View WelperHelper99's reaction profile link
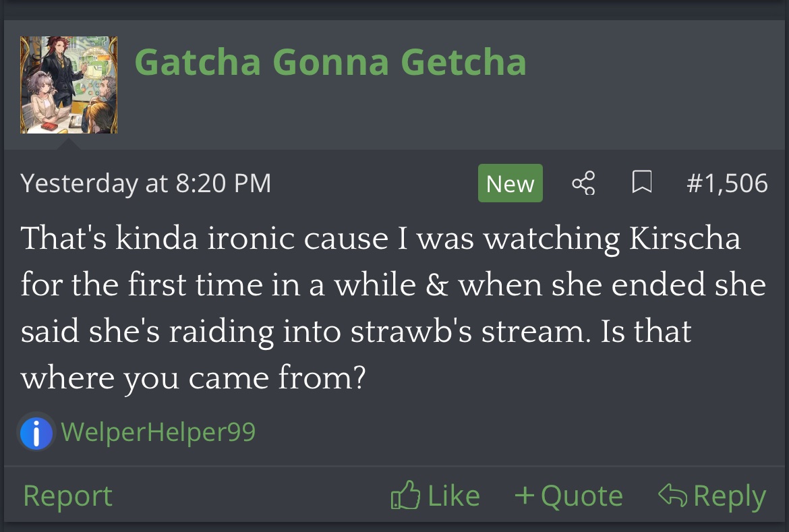The width and height of the screenshot is (789, 532). [158, 432]
